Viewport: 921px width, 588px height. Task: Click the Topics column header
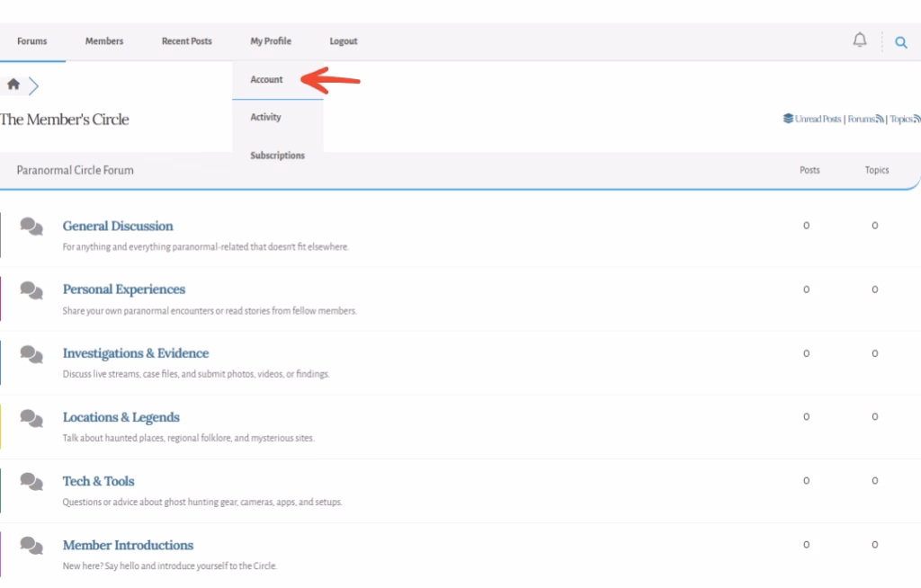tap(876, 170)
